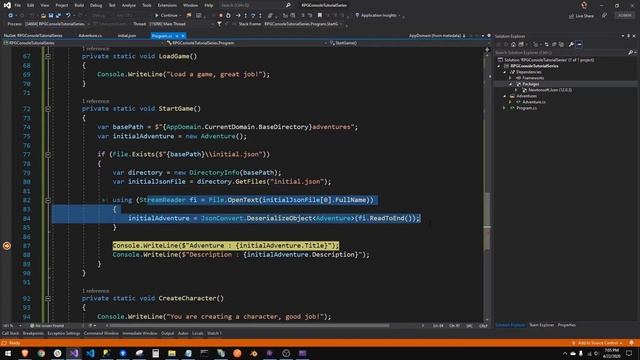Click the breakpoint marker on line 87
This screenshot has width=640, height=360.
[x=7, y=246]
